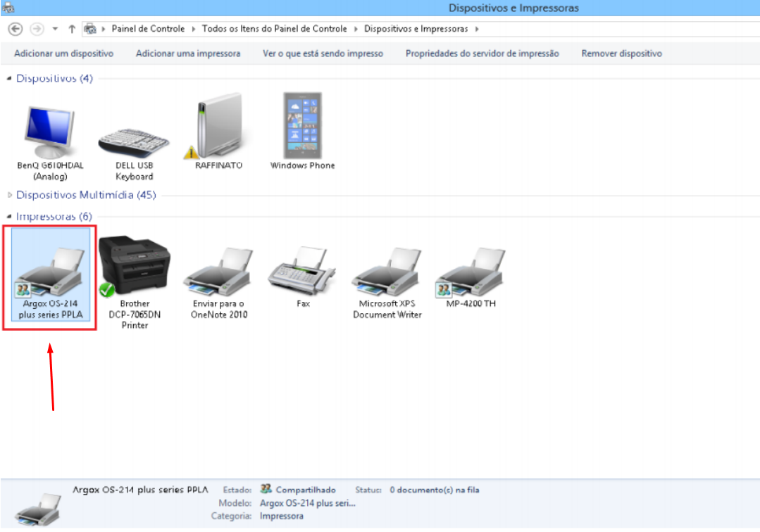Collapse the Dispositivos (4) section
Screen dimensions: 760x532
click(9, 79)
